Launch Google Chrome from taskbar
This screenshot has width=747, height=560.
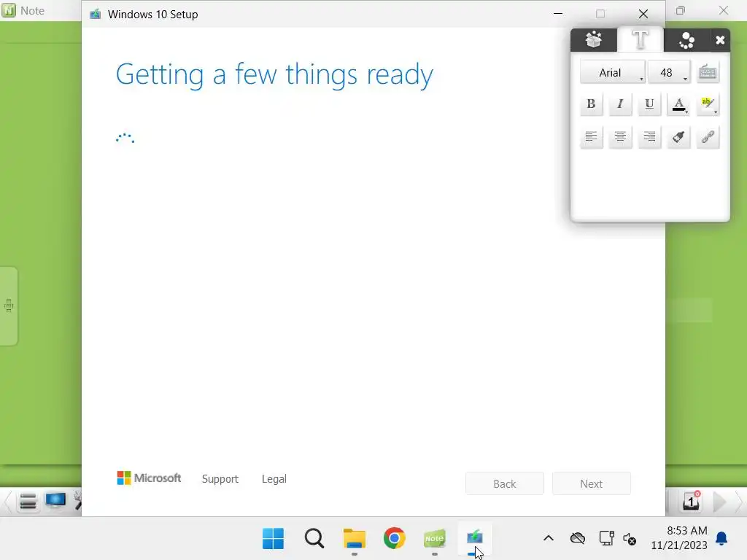(395, 539)
